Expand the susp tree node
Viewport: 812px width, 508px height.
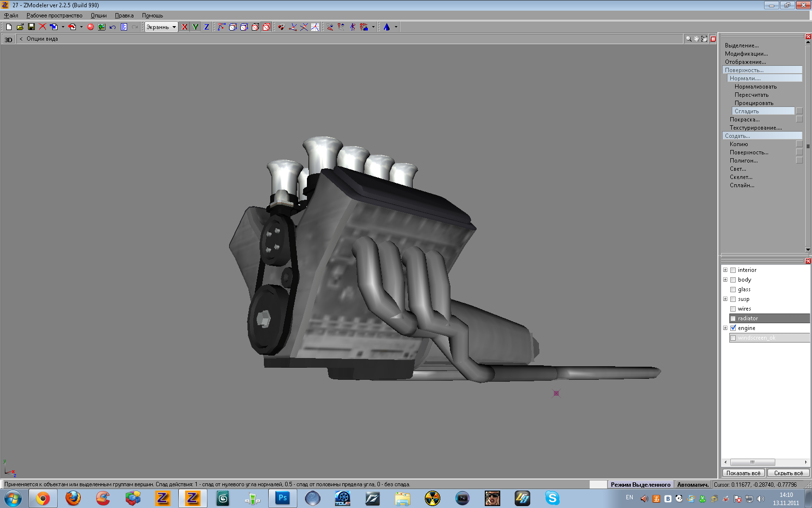pos(725,299)
